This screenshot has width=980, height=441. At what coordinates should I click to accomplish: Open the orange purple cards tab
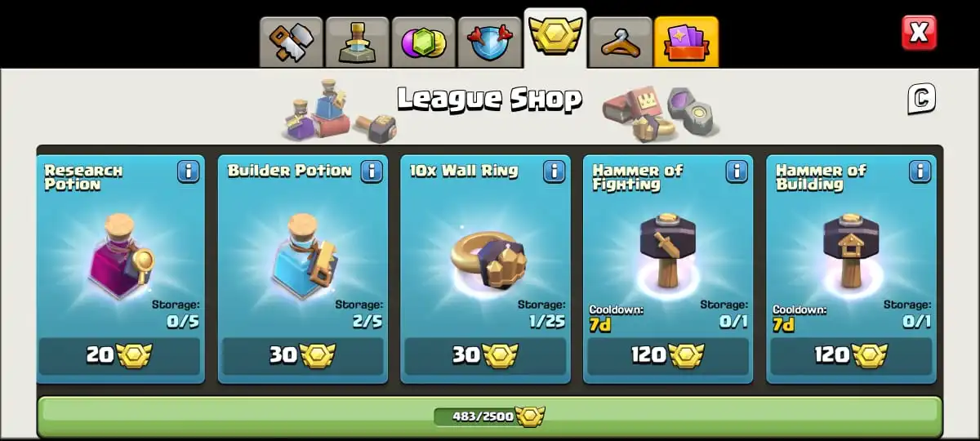tap(686, 42)
